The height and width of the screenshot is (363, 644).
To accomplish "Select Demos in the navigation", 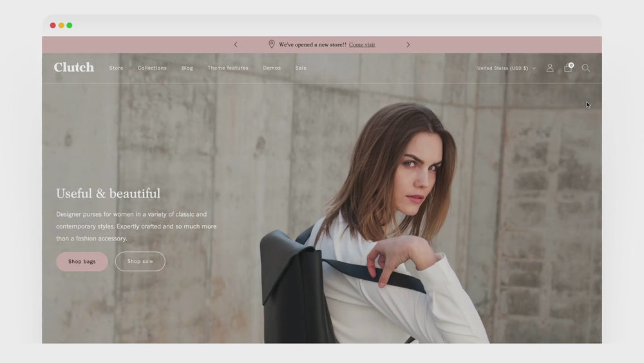I will point(272,68).
